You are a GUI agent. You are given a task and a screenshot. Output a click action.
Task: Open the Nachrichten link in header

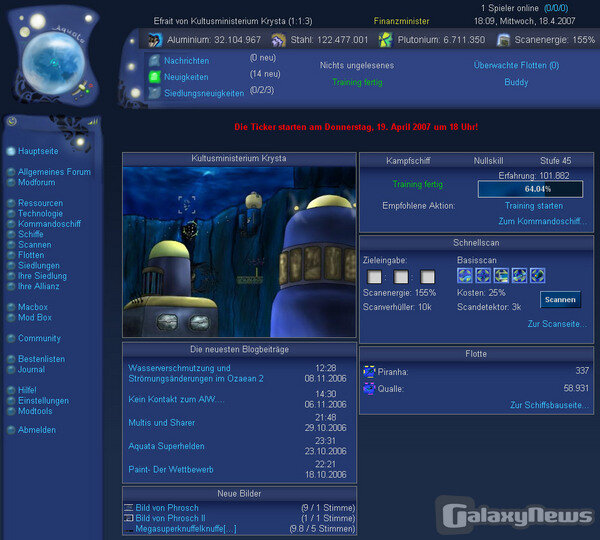187,60
